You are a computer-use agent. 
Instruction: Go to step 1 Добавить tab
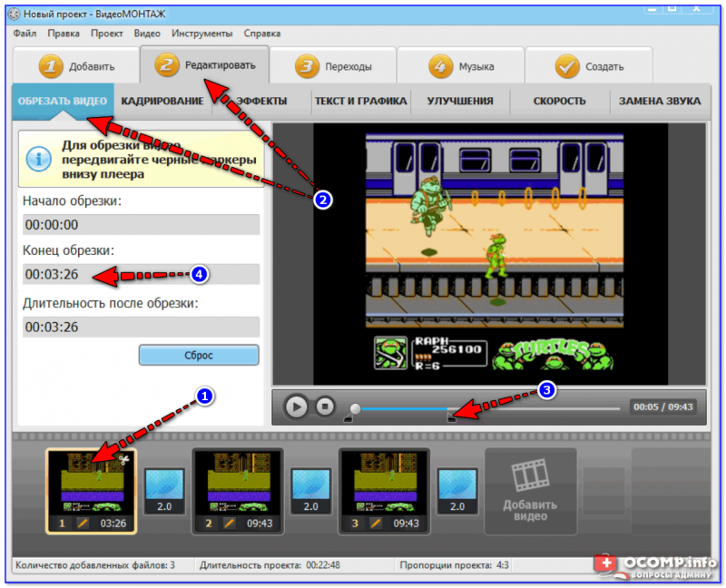pos(76,66)
